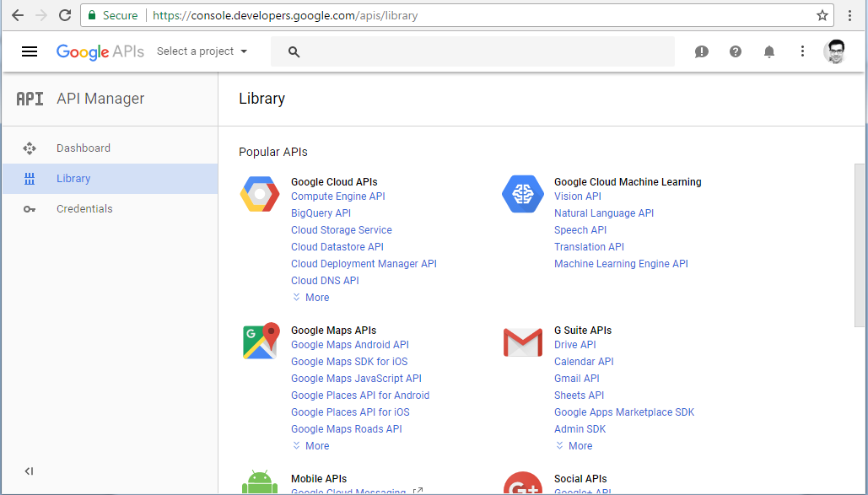Open the Cloud Datastore API link
868x495 pixels.
pyautogui.click(x=337, y=247)
